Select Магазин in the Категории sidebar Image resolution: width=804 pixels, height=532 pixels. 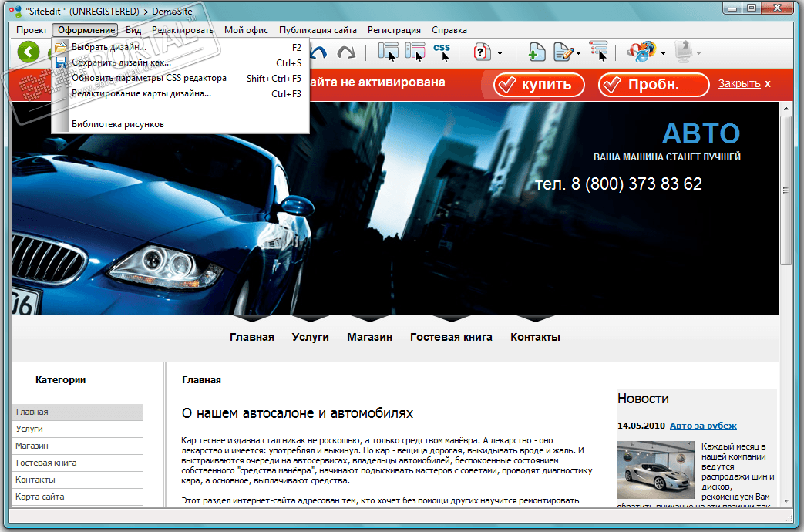click(78, 446)
